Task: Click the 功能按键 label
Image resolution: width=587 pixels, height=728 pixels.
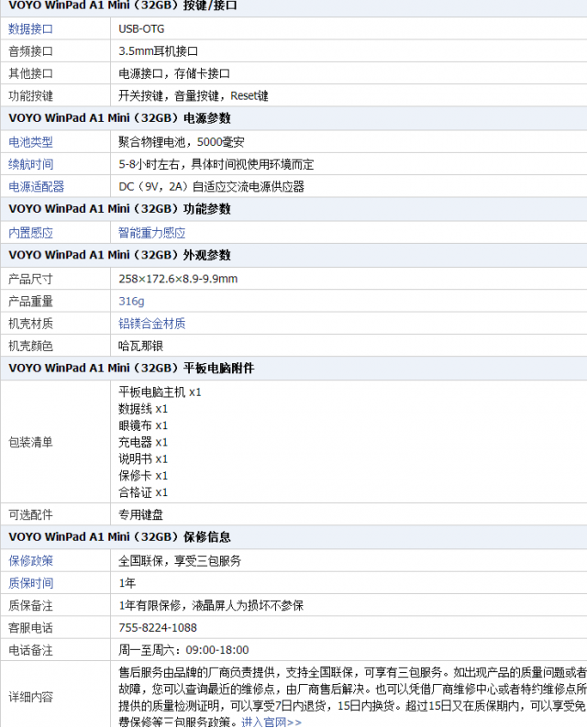Action: click(30, 96)
